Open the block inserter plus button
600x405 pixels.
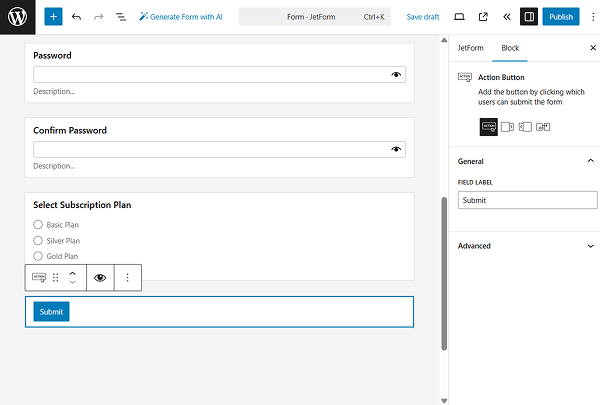click(x=53, y=17)
